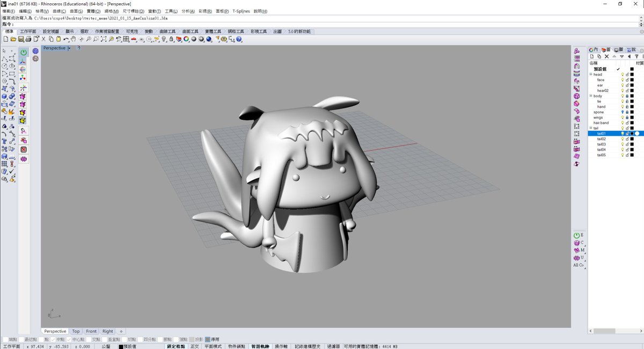Open Help with the question mark icon
644x349 pixels.
[x=238, y=39]
